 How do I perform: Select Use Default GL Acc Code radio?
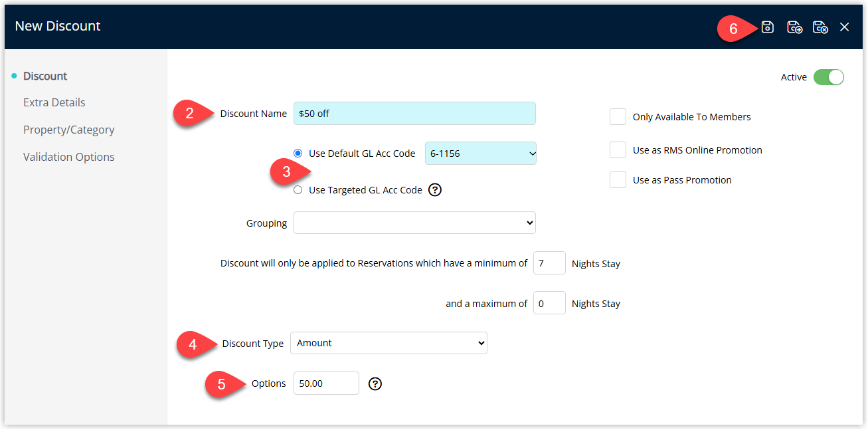298,154
